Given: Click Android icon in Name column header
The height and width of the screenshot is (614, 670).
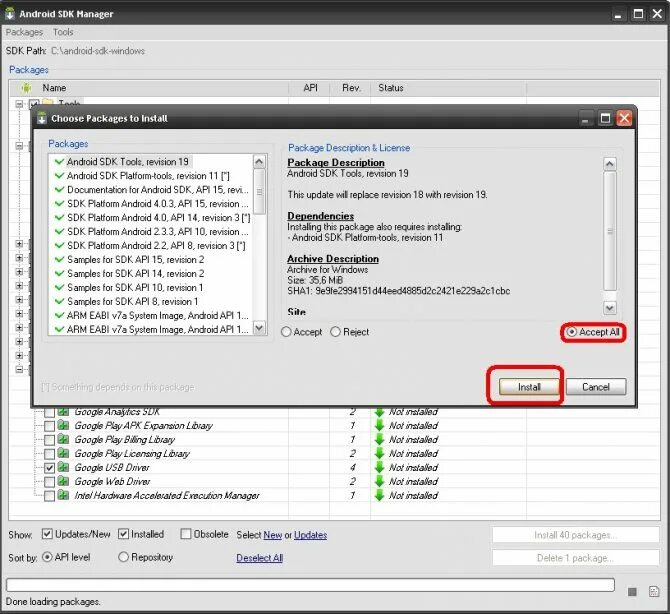Looking at the screenshot, I should [26, 88].
